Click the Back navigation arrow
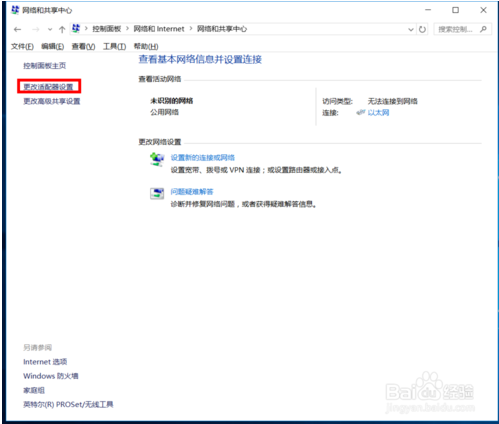The height and width of the screenshot is (424, 499). pos(18,30)
